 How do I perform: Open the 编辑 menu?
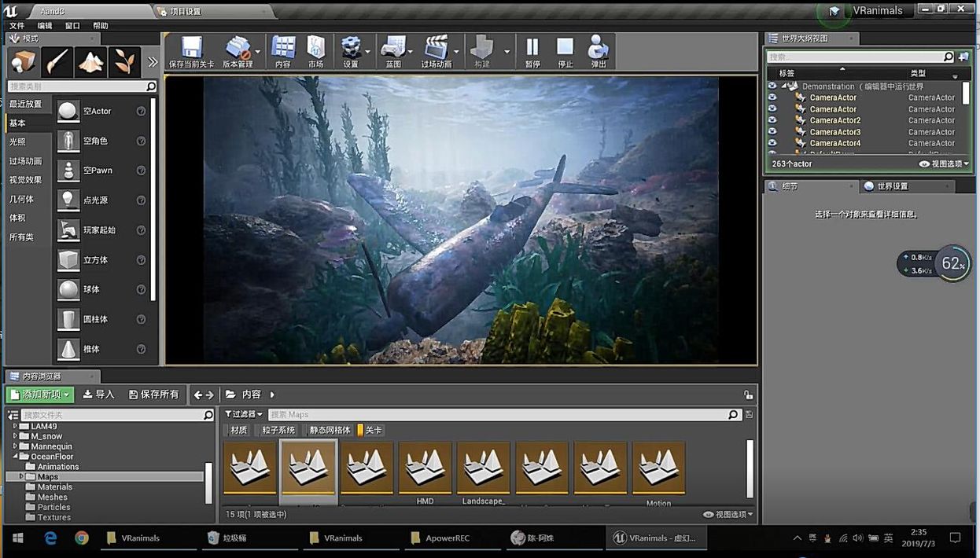(x=45, y=26)
